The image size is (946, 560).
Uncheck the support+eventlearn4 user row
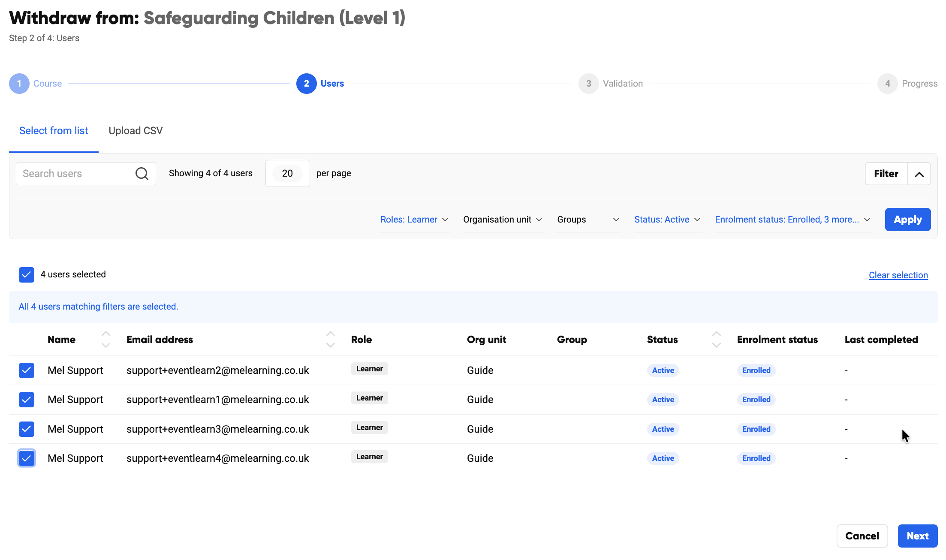pyautogui.click(x=27, y=458)
